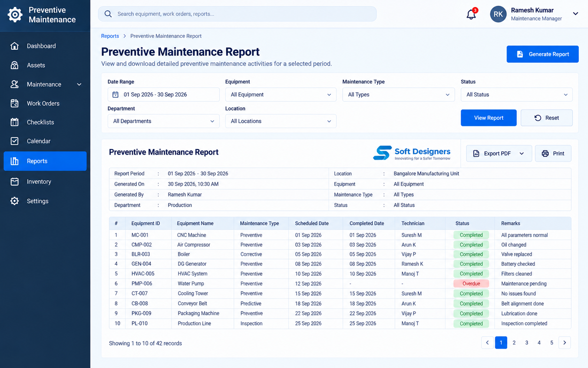Go to next page arrow

click(565, 343)
